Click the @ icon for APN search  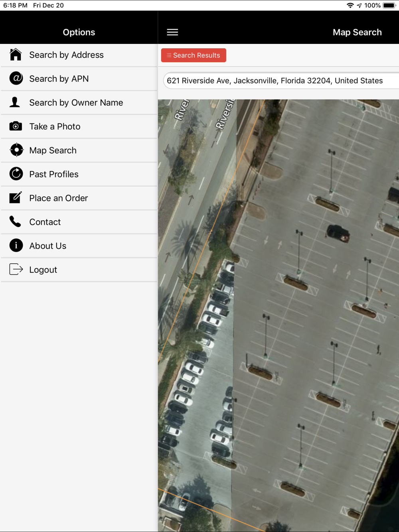[x=16, y=78]
